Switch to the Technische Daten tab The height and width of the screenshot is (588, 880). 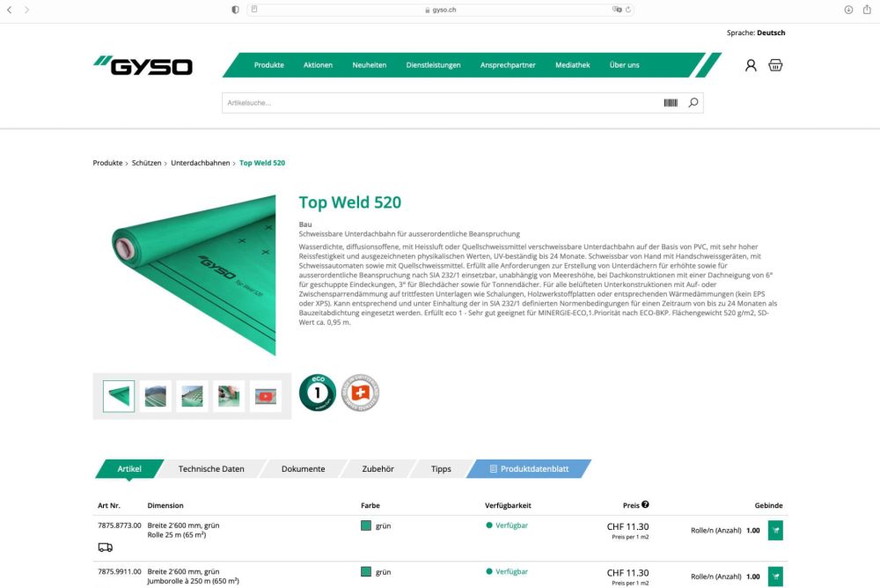(x=211, y=469)
